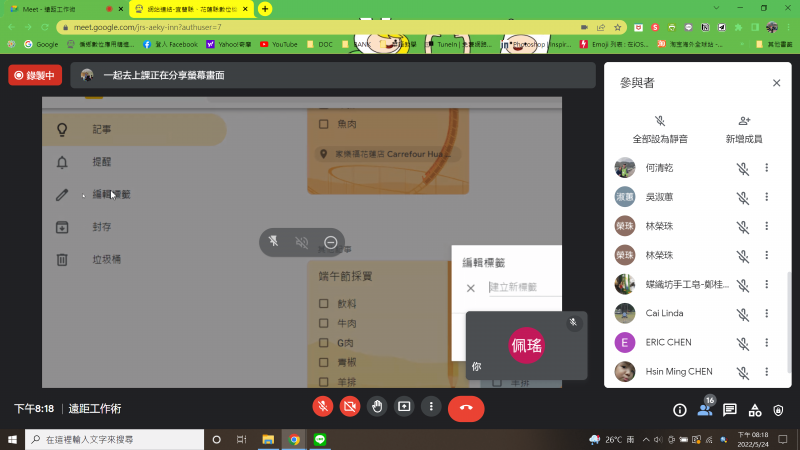Mute ERIC CHEN's microphone

point(743,343)
